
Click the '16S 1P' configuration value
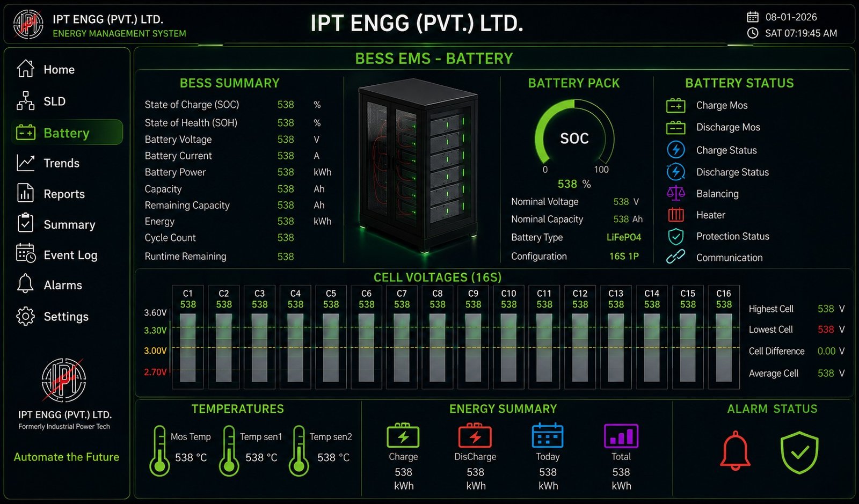pos(624,257)
